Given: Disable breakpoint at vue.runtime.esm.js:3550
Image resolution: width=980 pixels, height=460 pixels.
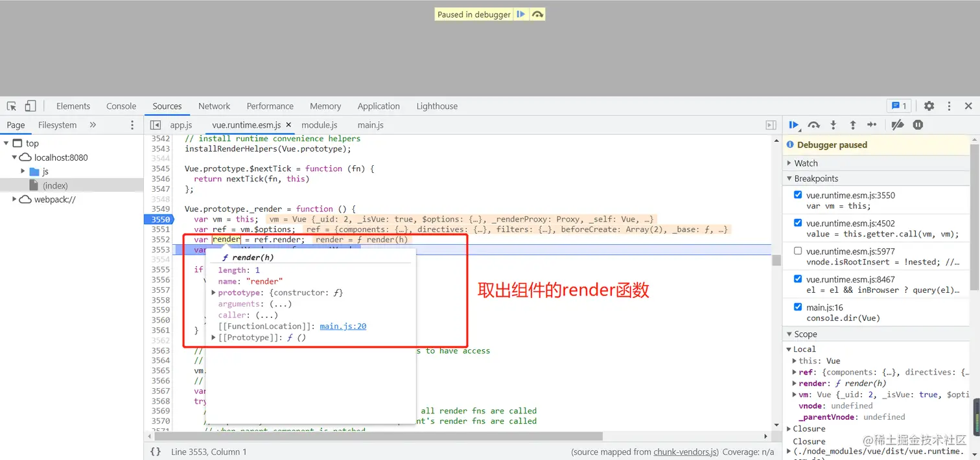Looking at the screenshot, I should point(798,194).
